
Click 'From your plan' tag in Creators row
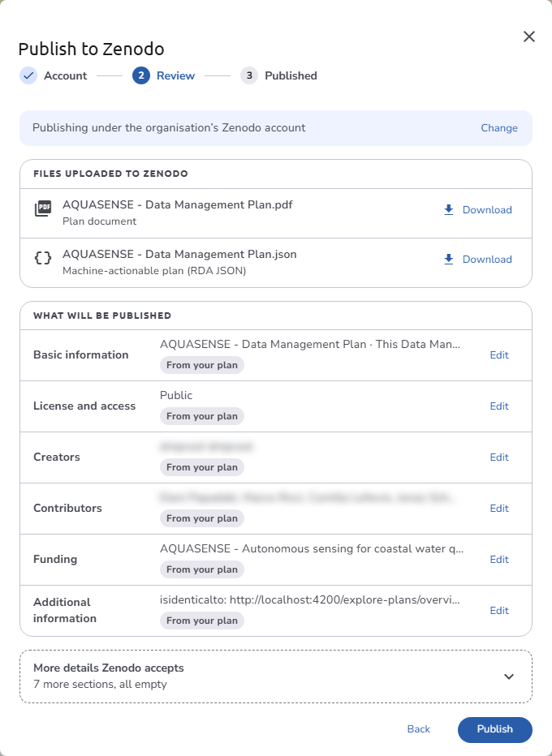(201, 467)
